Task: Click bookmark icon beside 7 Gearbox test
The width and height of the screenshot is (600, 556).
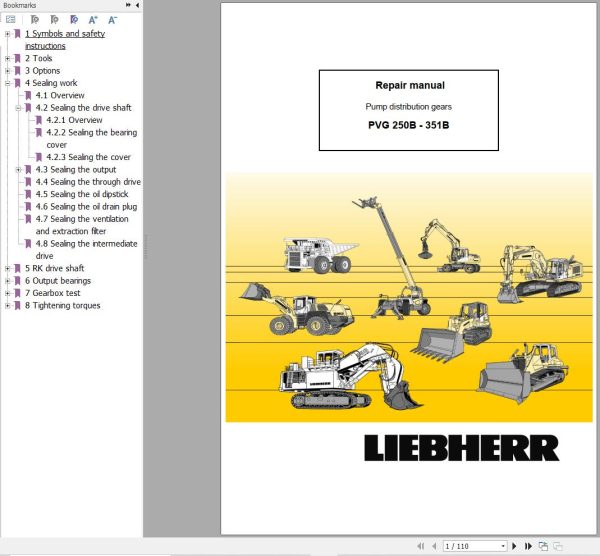Action: (17, 293)
